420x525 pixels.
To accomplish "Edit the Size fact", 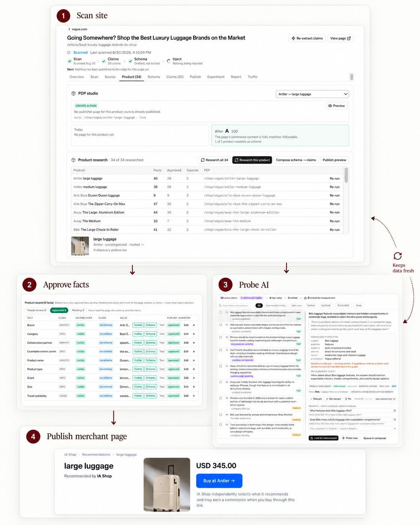I will tap(186, 387).
